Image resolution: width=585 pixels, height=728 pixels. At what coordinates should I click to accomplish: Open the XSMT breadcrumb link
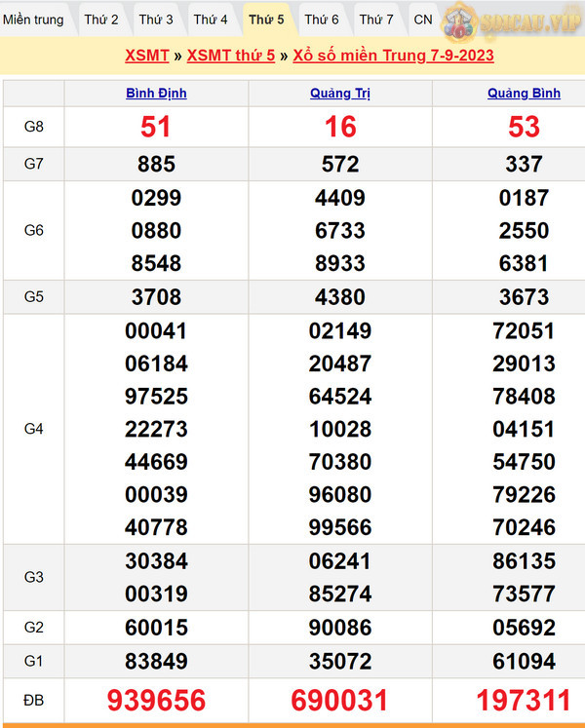[147, 56]
